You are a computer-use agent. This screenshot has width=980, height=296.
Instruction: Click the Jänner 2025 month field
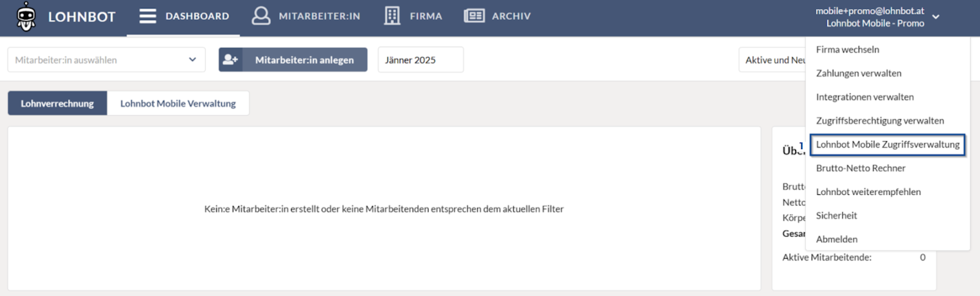[420, 60]
